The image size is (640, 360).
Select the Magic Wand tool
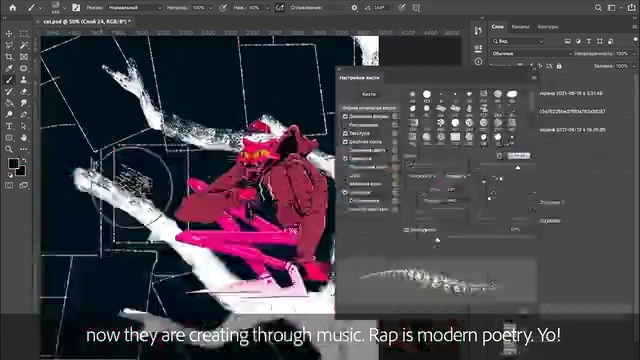click(24, 45)
